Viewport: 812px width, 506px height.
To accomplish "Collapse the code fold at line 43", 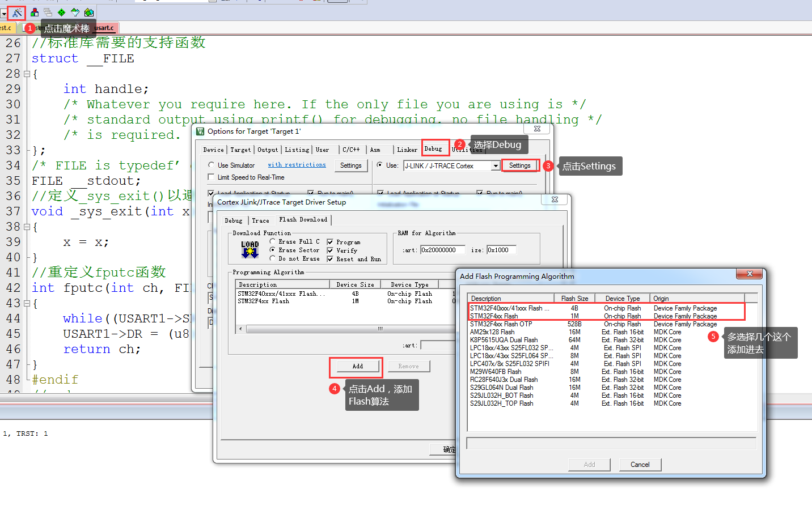I will click(x=27, y=304).
